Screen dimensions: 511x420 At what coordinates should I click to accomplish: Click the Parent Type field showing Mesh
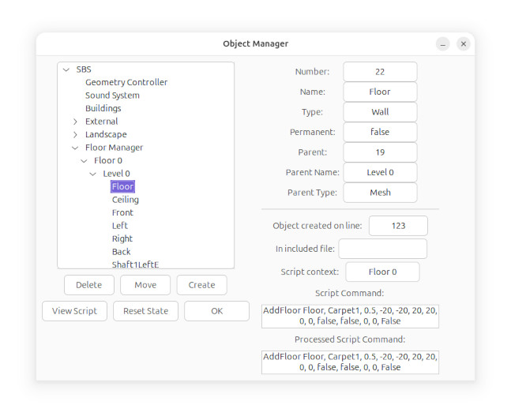coord(380,193)
